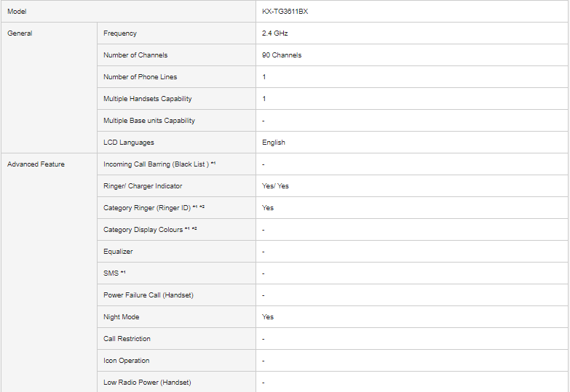Image resolution: width=570 pixels, height=392 pixels.
Task: Select the Low Radio Power (Handset) label
Action: tap(147, 383)
